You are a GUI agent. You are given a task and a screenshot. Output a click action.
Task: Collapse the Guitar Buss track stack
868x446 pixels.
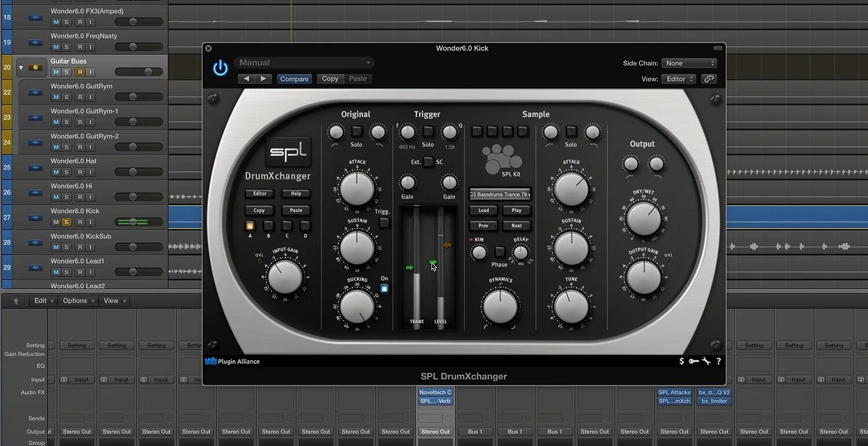[21, 68]
